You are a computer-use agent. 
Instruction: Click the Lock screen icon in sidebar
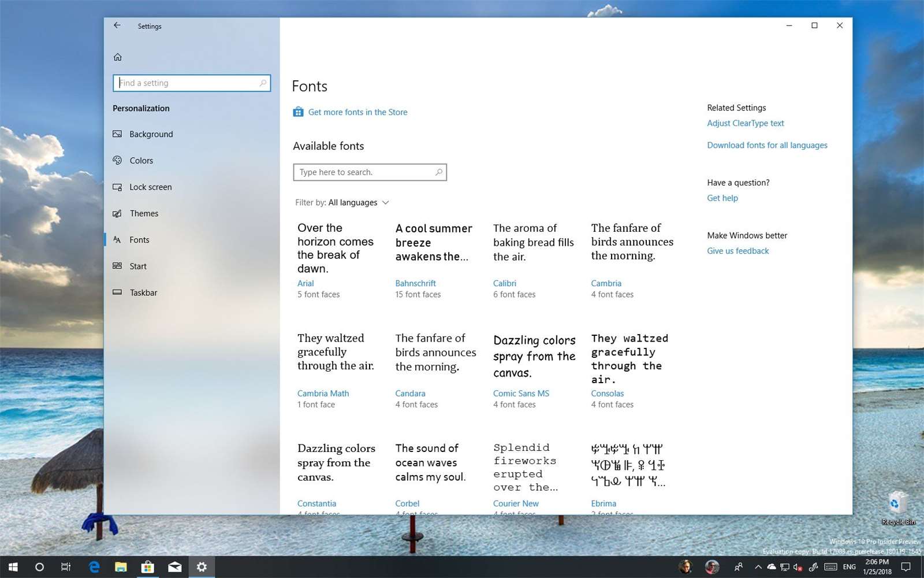(x=117, y=187)
